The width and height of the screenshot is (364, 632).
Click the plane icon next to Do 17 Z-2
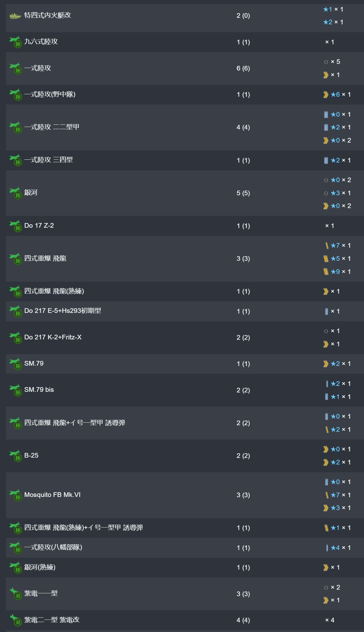[x=16, y=226]
